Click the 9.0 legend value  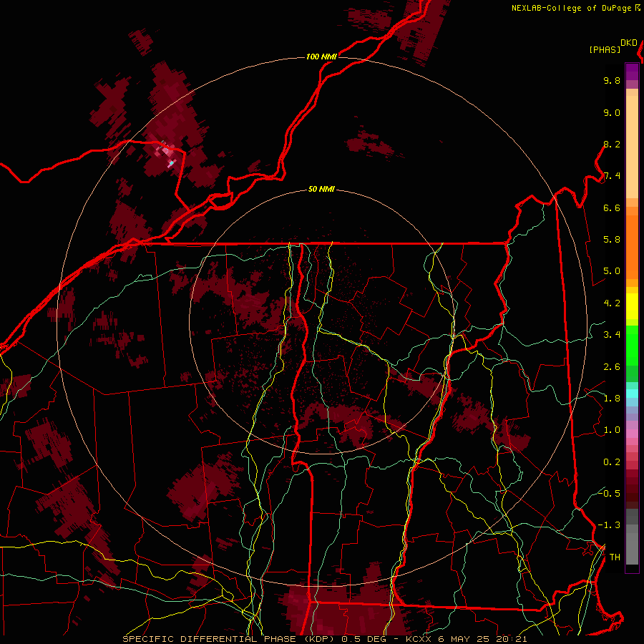[x=612, y=112]
